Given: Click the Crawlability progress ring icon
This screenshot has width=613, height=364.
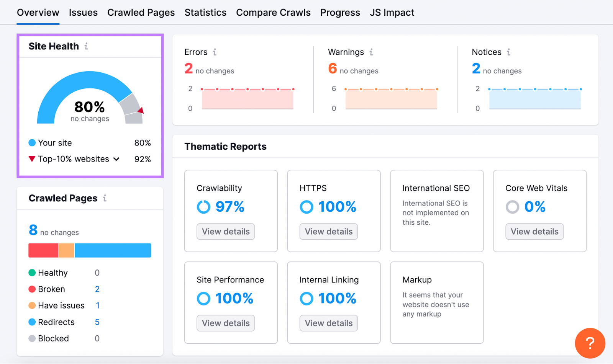Looking at the screenshot, I should click(x=203, y=207).
